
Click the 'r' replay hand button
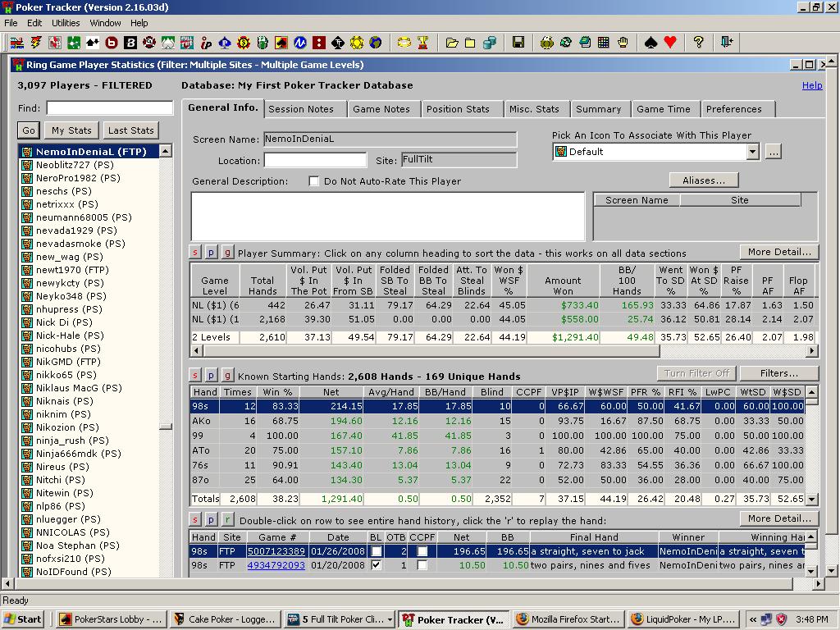[228, 519]
